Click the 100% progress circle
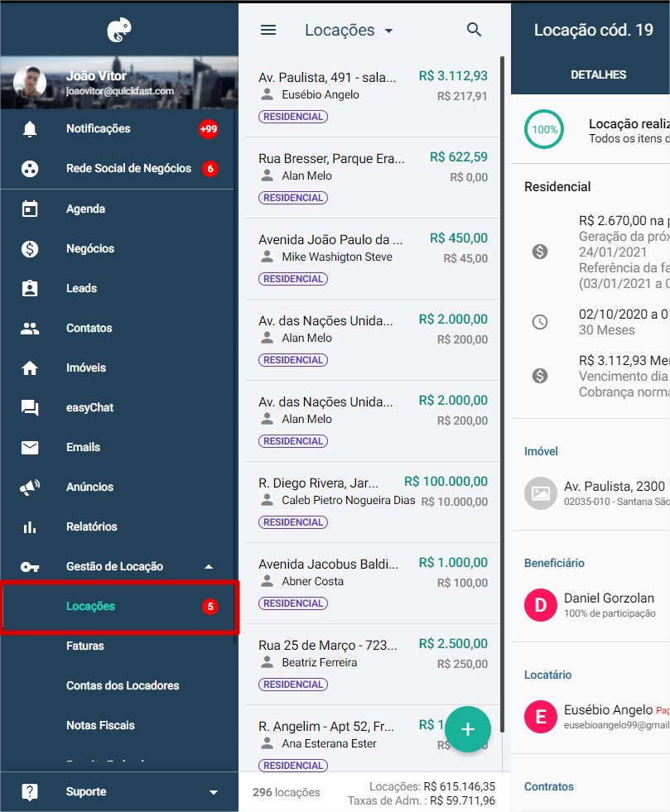The width and height of the screenshot is (670, 812). pyautogui.click(x=544, y=129)
